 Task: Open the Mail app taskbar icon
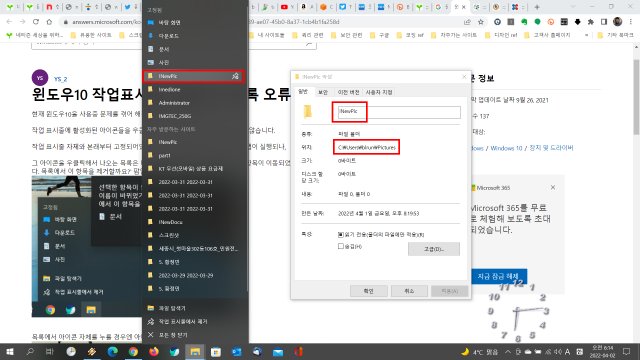tap(278, 351)
